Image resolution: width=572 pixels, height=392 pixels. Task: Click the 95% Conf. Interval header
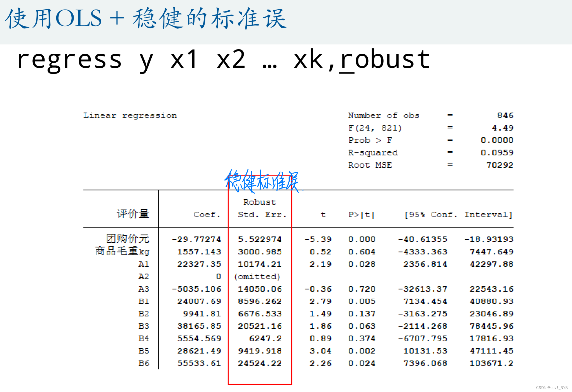coord(458,214)
